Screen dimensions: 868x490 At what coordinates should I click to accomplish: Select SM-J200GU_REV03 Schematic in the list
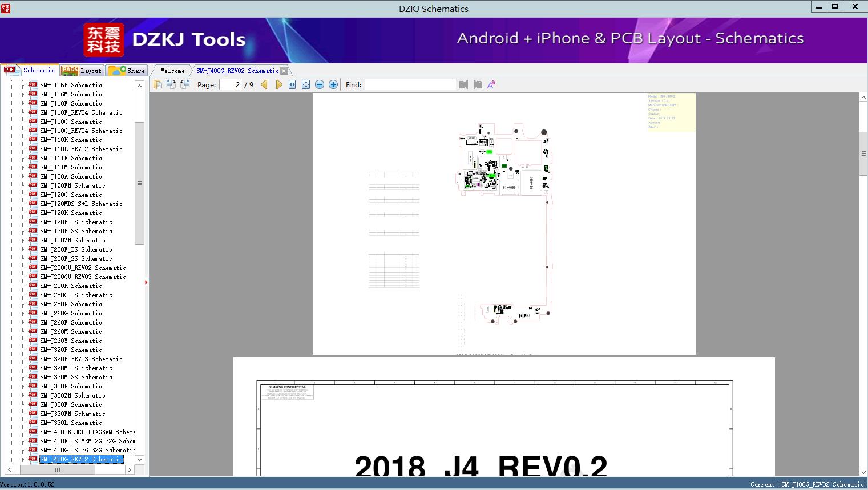point(83,277)
